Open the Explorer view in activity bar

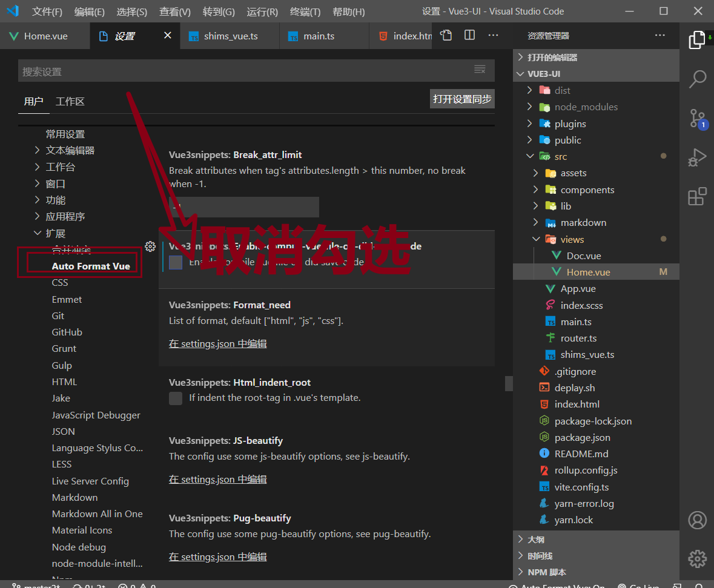pyautogui.click(x=696, y=39)
